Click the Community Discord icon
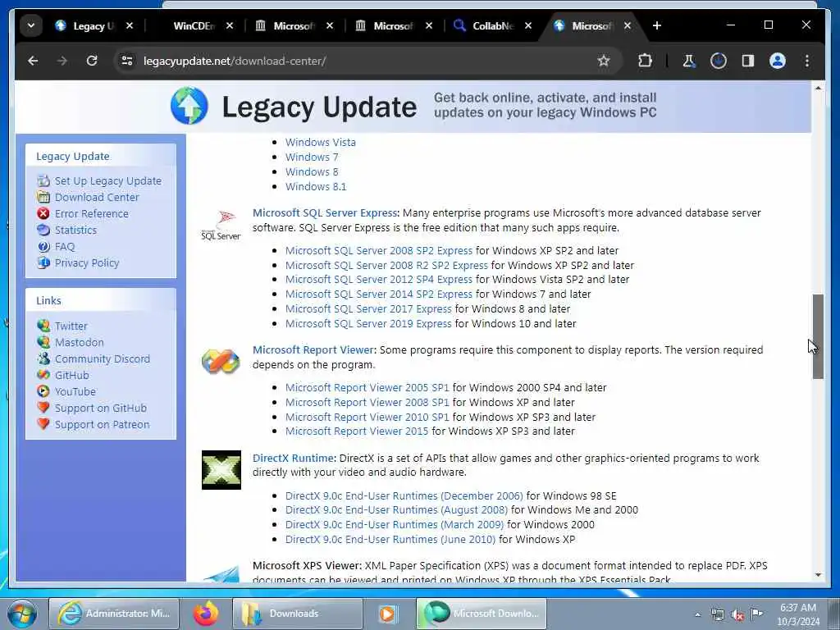Viewport: 840px width, 630px height. click(43, 358)
